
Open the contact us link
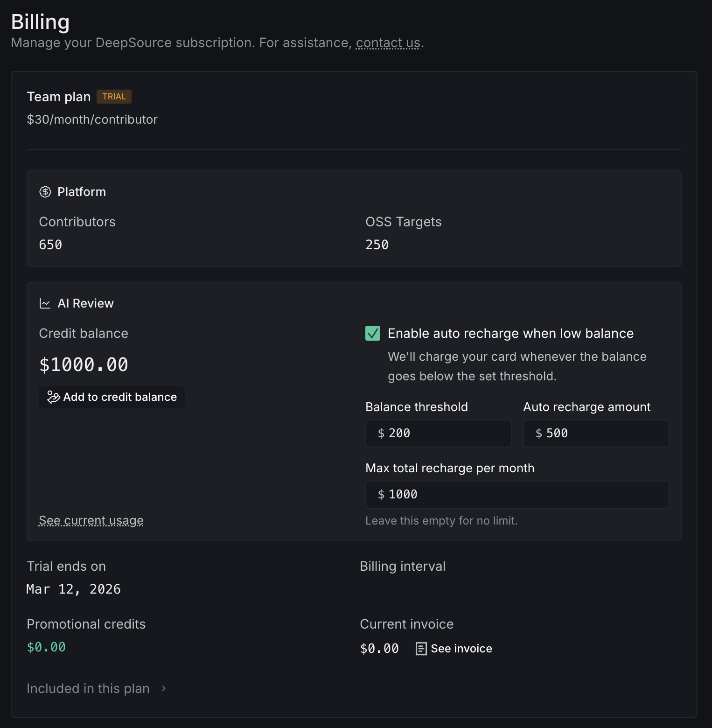point(388,43)
